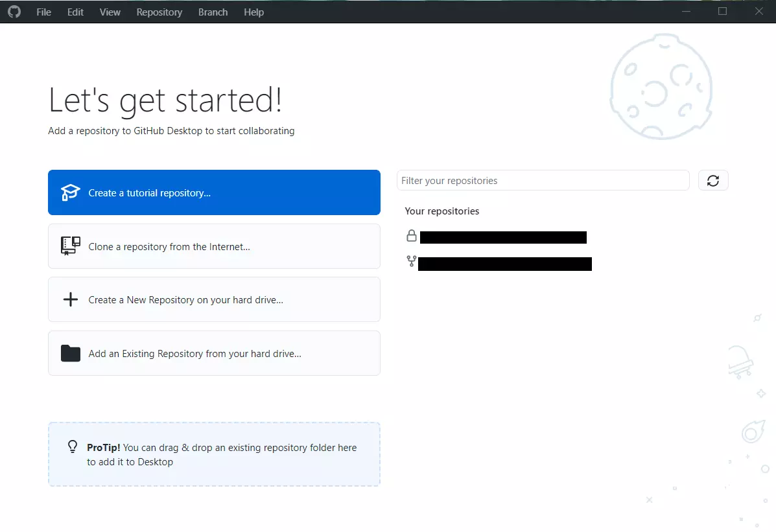Image resolution: width=776 pixels, height=532 pixels.
Task: Open the File menu
Action: pos(43,12)
